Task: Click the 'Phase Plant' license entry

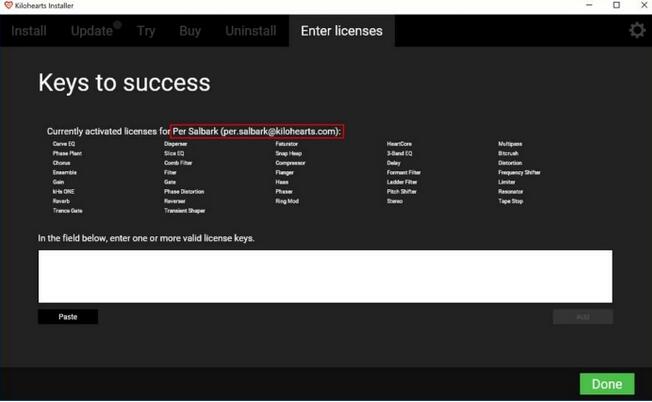Action: click(67, 153)
